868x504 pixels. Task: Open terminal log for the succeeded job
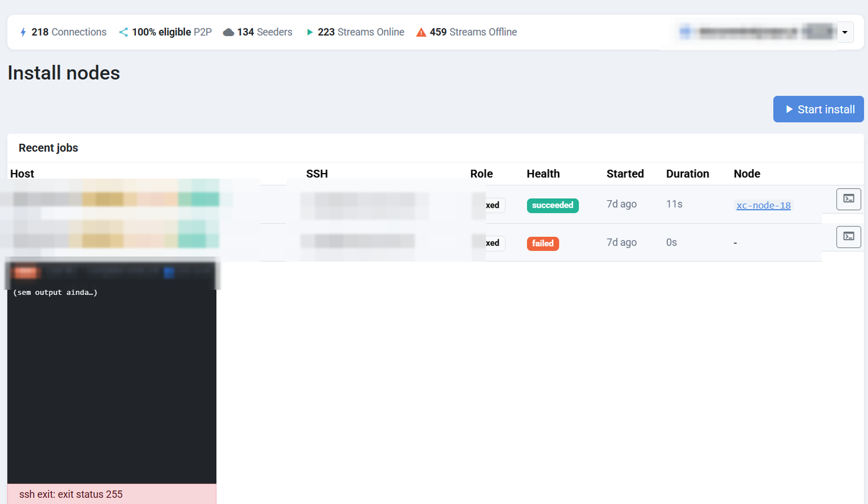pos(849,199)
